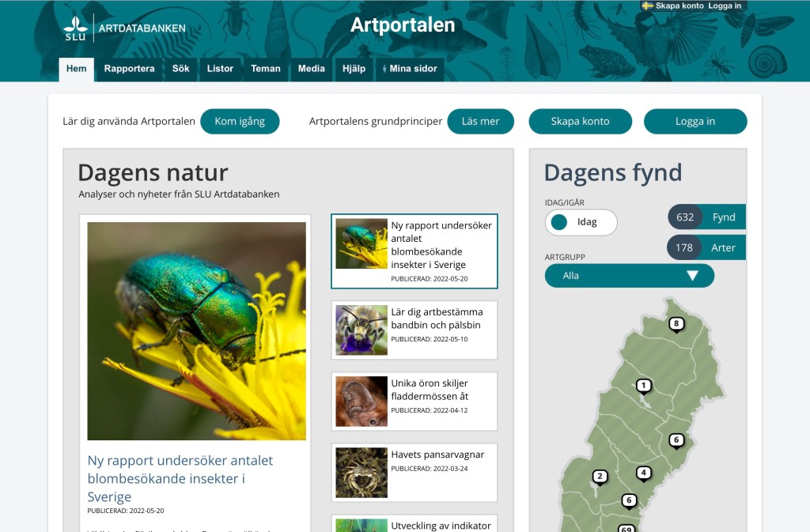810x532 pixels.
Task: Select map marker with number 4
Action: pyautogui.click(x=644, y=473)
